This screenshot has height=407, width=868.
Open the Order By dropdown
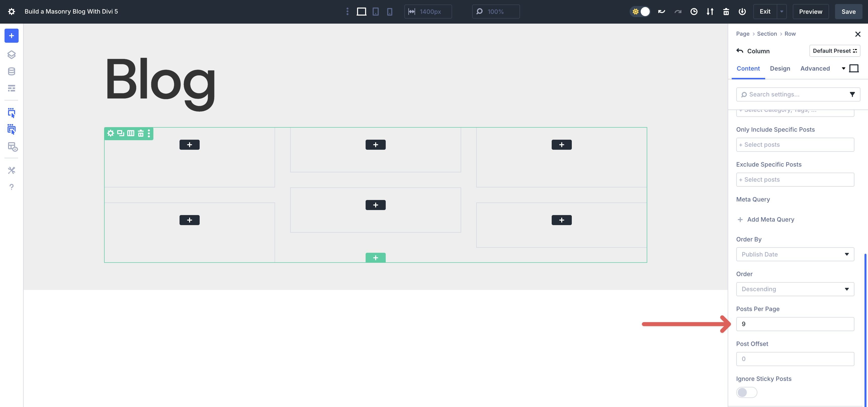click(x=795, y=254)
